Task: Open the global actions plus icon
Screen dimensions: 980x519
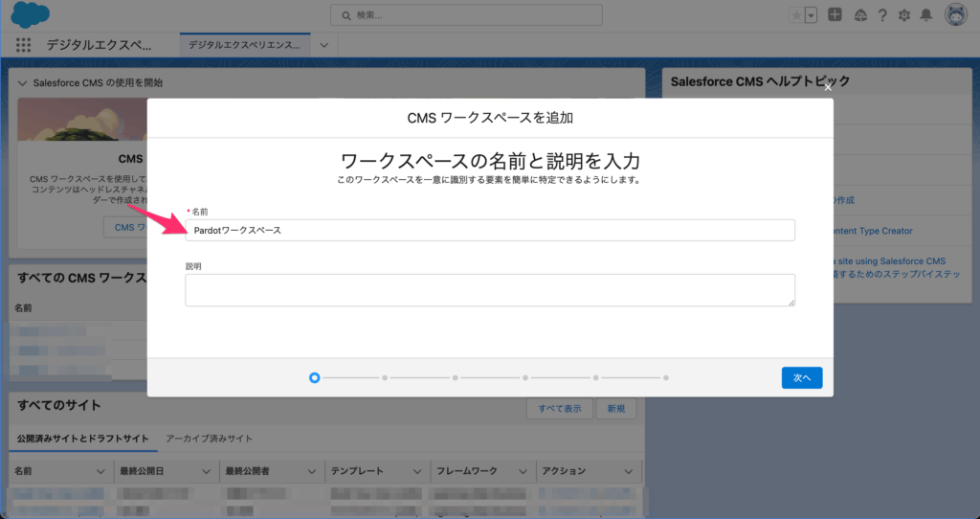Action: [x=835, y=14]
